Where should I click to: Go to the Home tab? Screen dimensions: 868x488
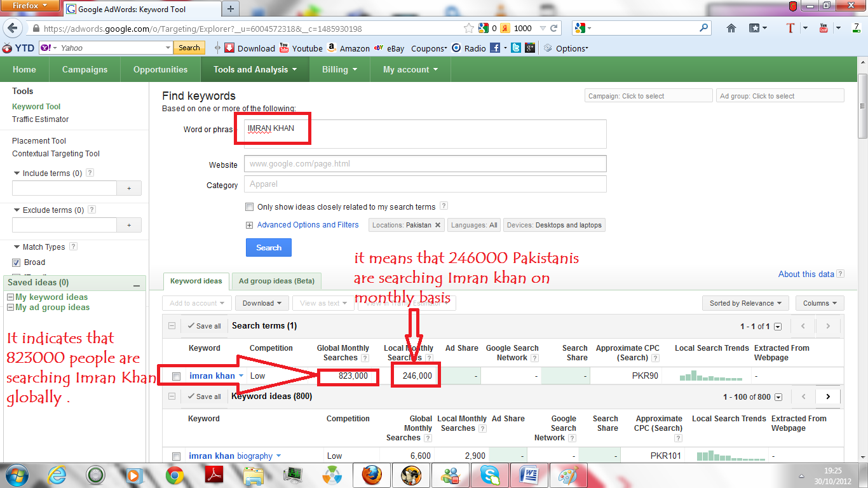(x=24, y=70)
